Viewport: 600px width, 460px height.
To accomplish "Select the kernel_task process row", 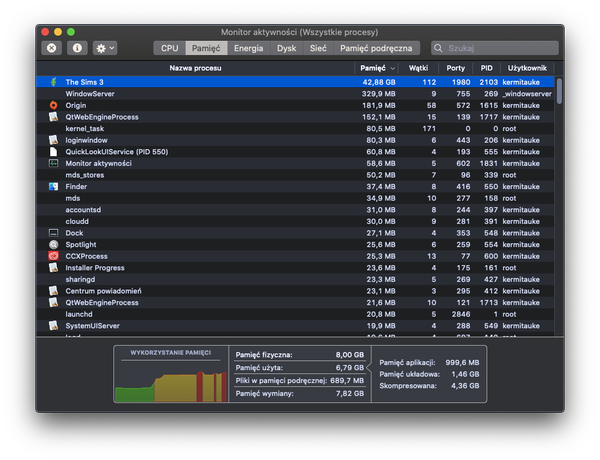I will tap(295, 129).
